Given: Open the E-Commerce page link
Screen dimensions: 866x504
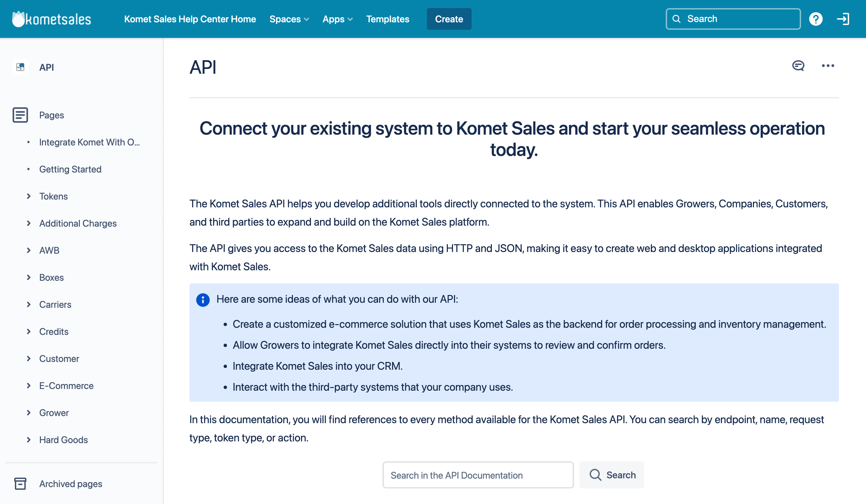Looking at the screenshot, I should pyautogui.click(x=66, y=386).
